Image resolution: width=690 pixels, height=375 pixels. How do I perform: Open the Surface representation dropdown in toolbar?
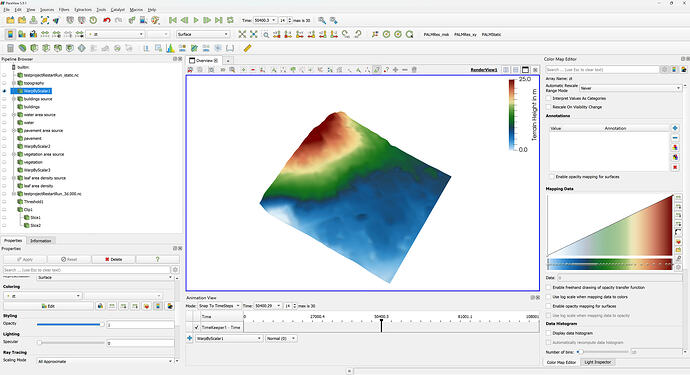point(203,34)
